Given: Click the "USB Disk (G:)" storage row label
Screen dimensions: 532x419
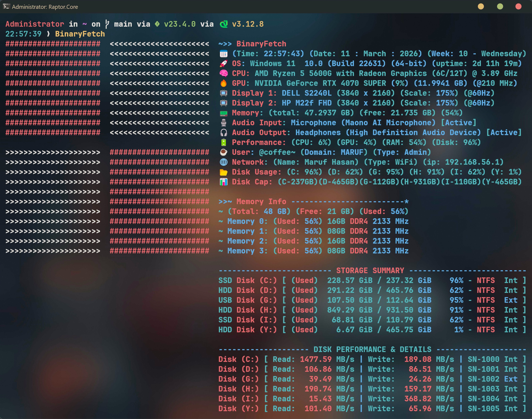Looking at the screenshot, I should tap(248, 300).
